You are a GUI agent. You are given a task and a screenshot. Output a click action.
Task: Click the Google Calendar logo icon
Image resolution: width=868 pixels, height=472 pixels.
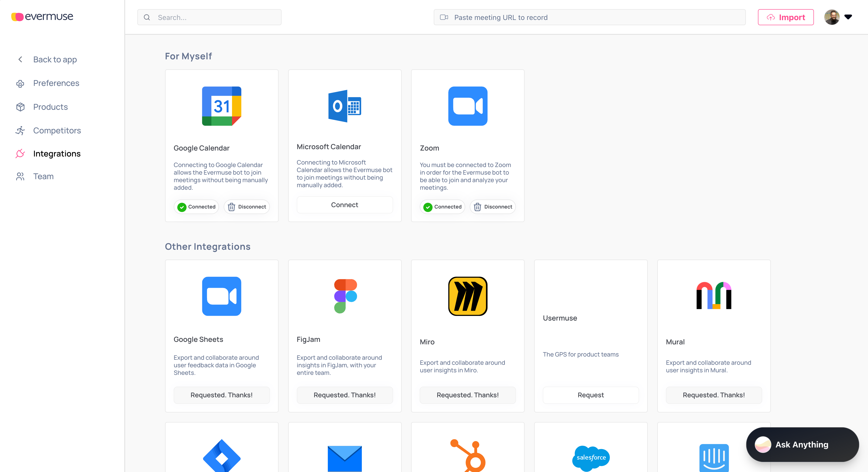pyautogui.click(x=221, y=106)
